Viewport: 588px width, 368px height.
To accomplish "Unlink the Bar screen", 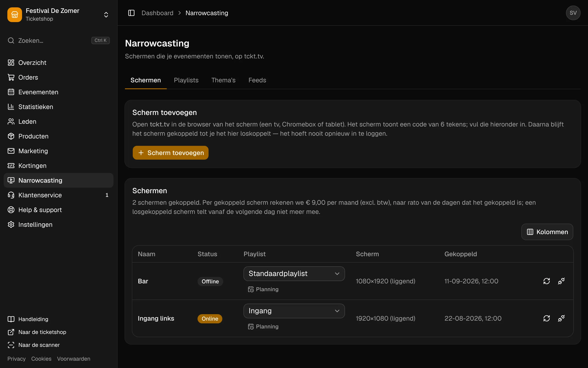I will (561, 281).
